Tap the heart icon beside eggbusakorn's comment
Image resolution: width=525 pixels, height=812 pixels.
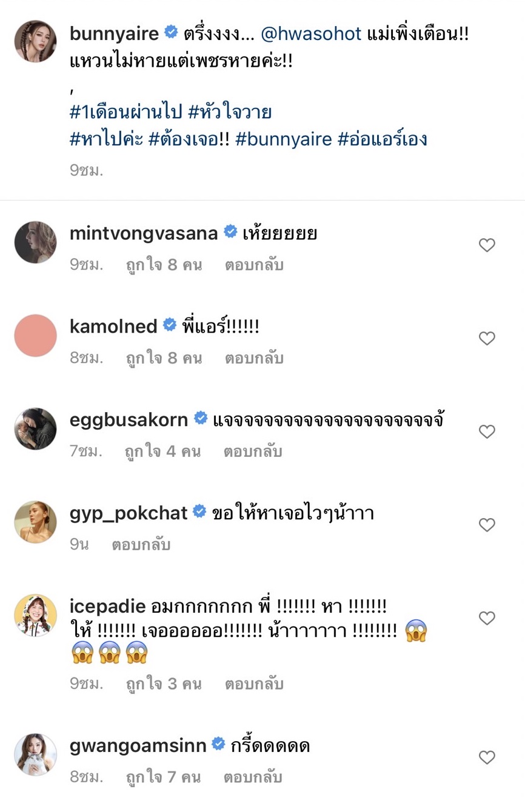487,431
